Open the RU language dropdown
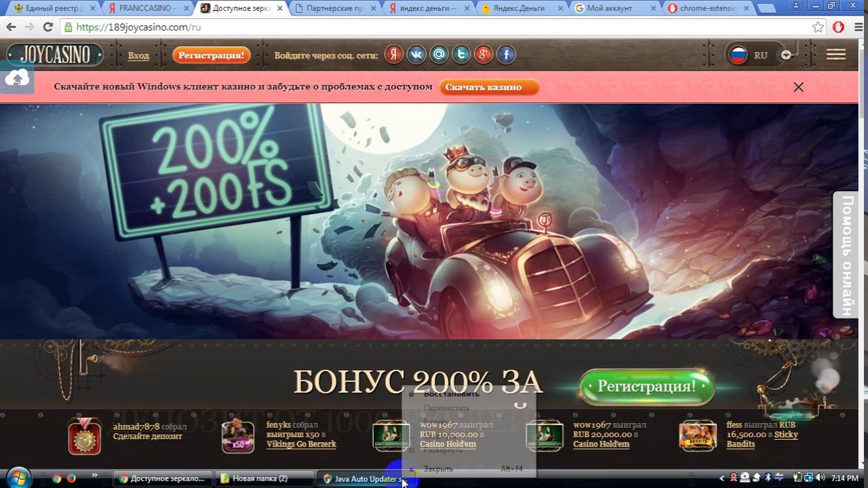Image resolution: width=868 pixels, height=488 pixels. click(x=761, y=55)
